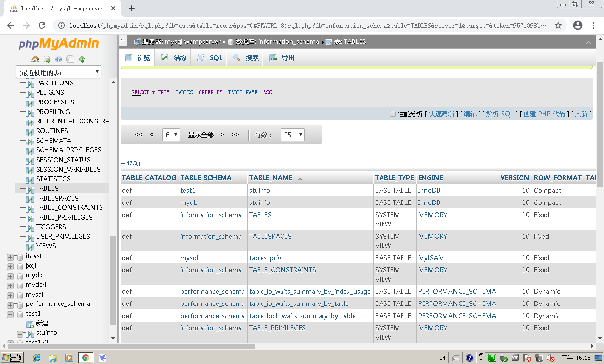The image size is (604, 364).
Task: Click the log out database-arrow icon
Action: coord(47,59)
